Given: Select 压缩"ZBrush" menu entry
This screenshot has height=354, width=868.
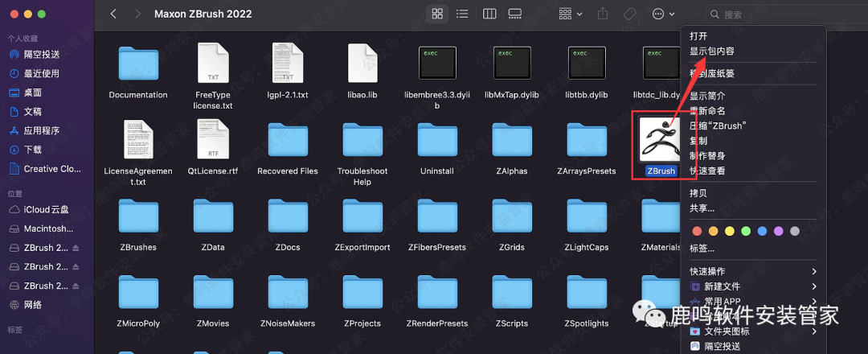Looking at the screenshot, I should (x=718, y=126).
